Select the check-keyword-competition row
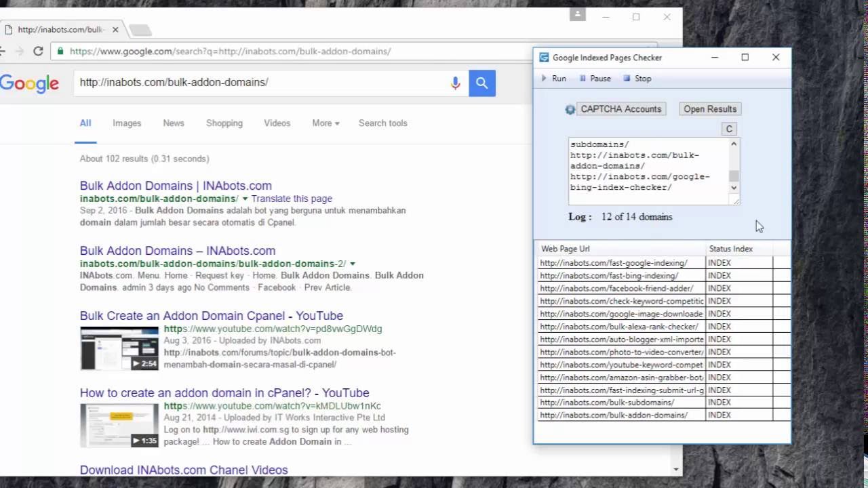Screen dimensions: 868x488 click(664, 301)
